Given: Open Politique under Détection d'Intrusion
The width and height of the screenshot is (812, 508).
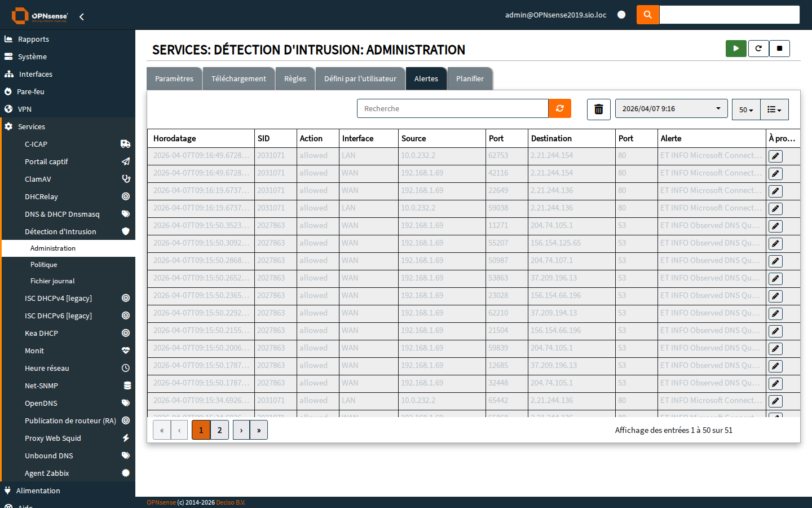Looking at the screenshot, I should point(69,265).
